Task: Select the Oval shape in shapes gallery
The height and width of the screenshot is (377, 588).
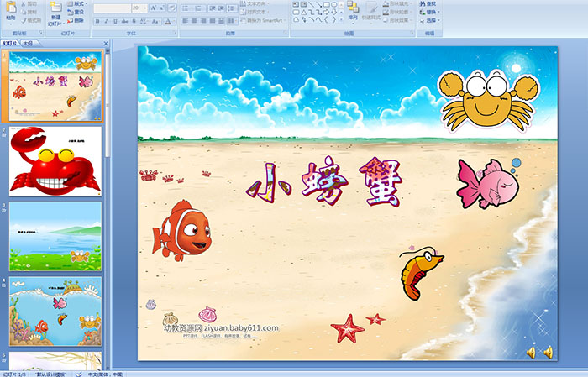Action: [333, 4]
